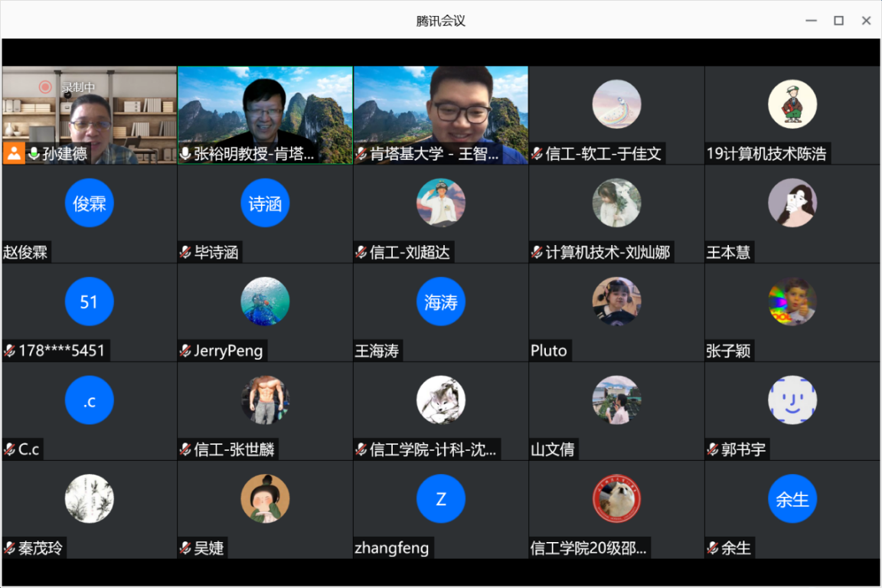The width and height of the screenshot is (882, 588).
Task: Select the 俊霖 blue avatar
Action: (90, 203)
